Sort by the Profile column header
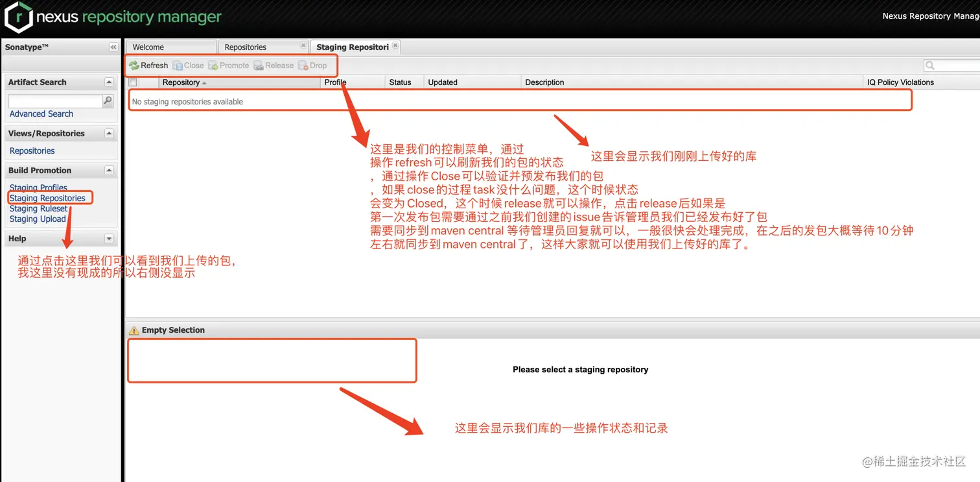980x482 pixels. [x=353, y=82]
